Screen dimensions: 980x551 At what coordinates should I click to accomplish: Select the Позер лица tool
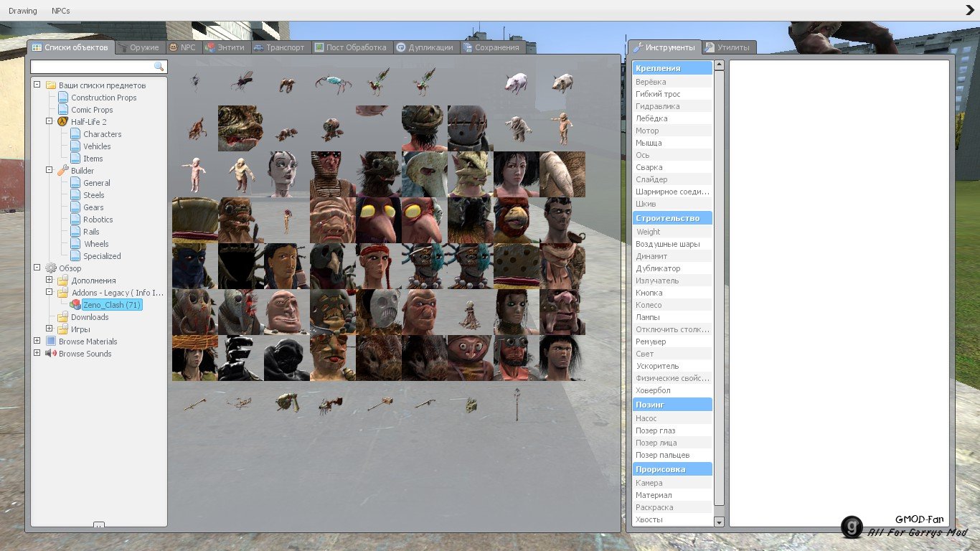coord(672,443)
